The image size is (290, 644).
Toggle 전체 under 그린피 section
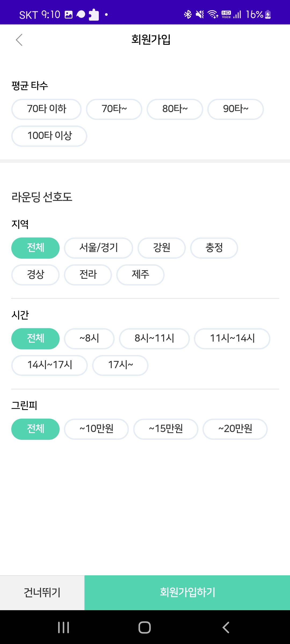(35, 429)
